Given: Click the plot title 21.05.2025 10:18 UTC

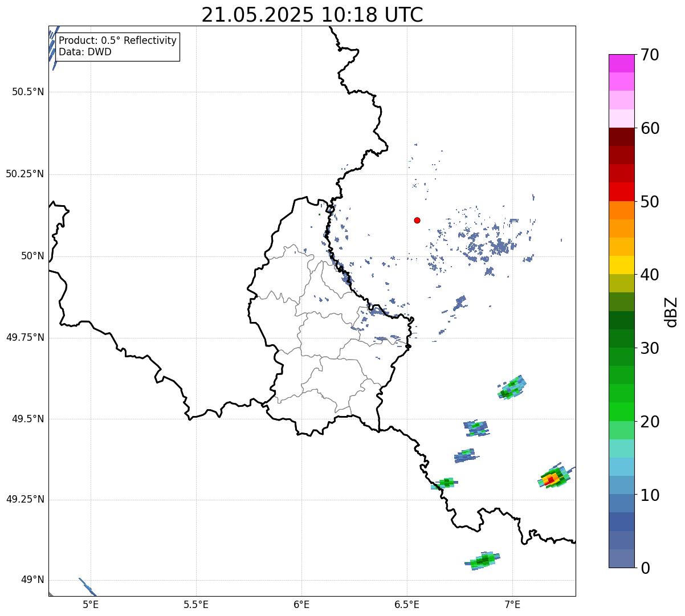Looking at the screenshot, I should (312, 15).
